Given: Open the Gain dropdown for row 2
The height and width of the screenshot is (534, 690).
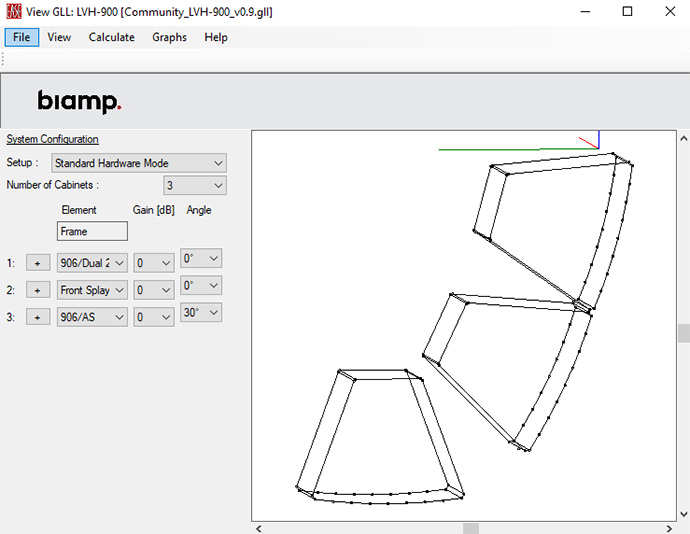Looking at the screenshot, I should 154,290.
